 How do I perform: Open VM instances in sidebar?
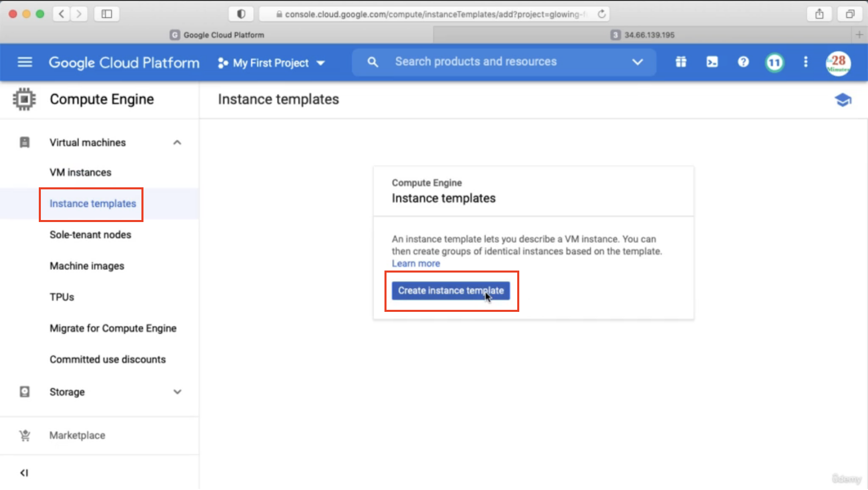pos(80,173)
